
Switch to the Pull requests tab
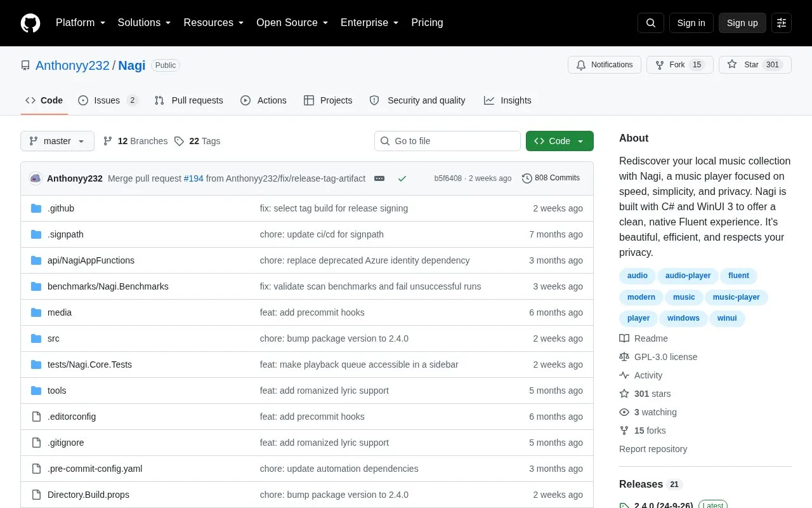(x=188, y=100)
